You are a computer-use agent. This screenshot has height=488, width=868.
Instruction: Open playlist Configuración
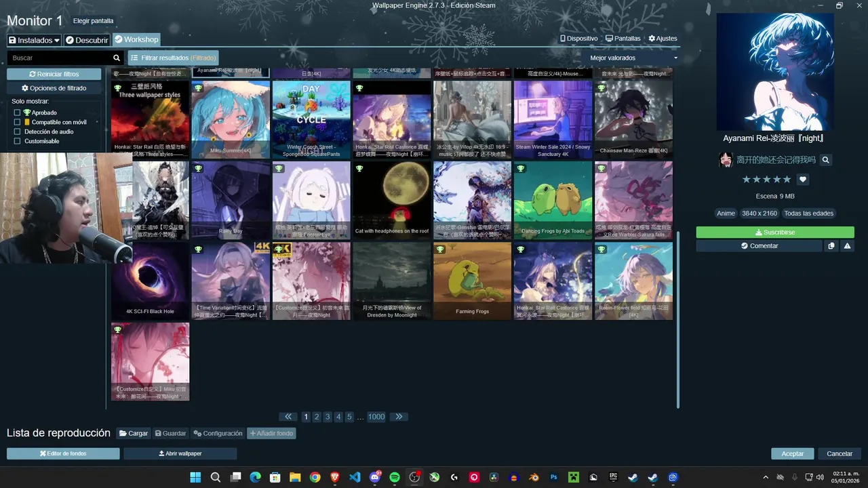pyautogui.click(x=218, y=433)
